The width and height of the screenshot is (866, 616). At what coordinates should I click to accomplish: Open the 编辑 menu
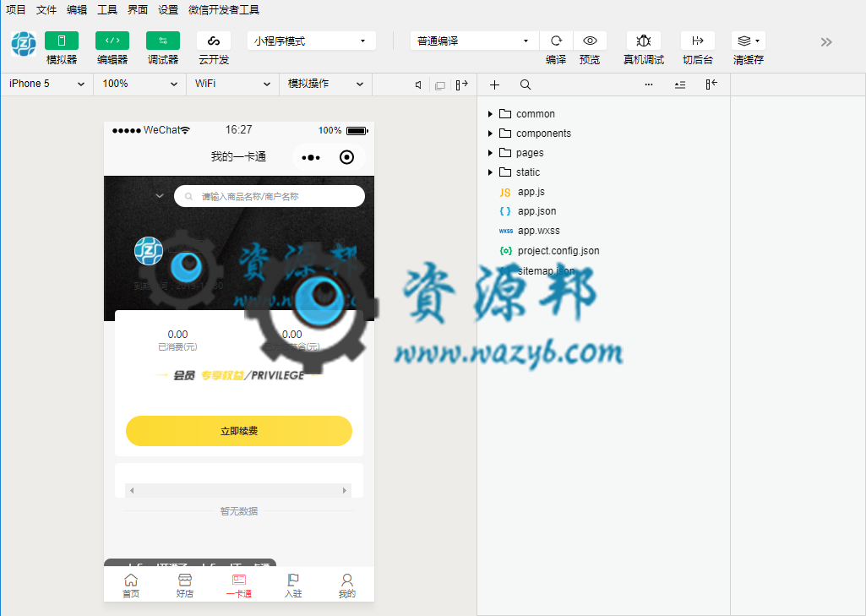tap(77, 9)
